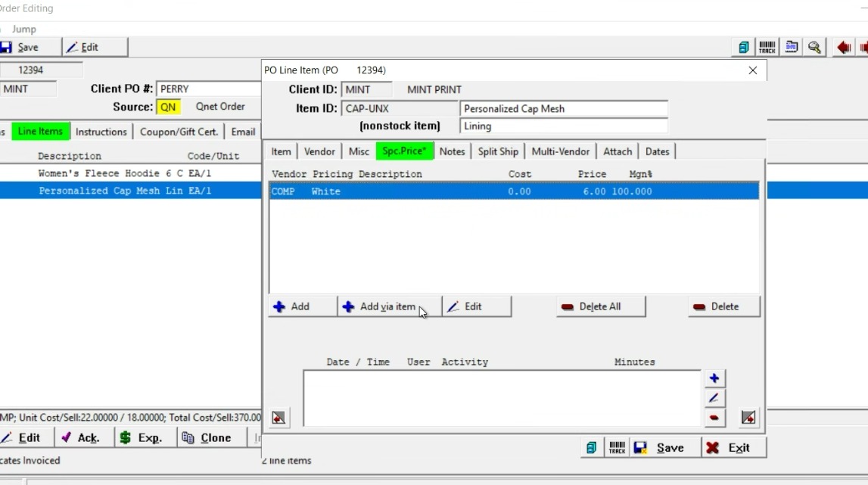
Task: Click the Item ID field showing CAP-UNX
Action: pyautogui.click(x=400, y=108)
